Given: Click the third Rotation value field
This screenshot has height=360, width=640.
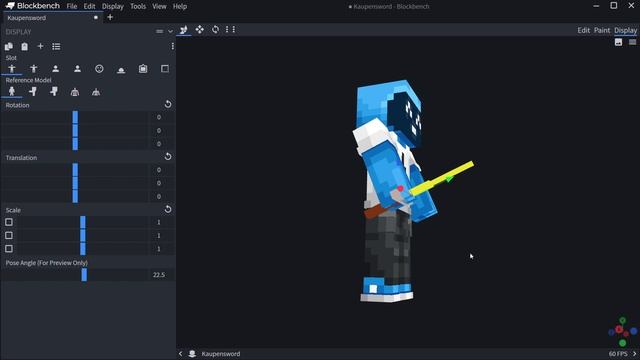Looking at the screenshot, I should pos(159,144).
